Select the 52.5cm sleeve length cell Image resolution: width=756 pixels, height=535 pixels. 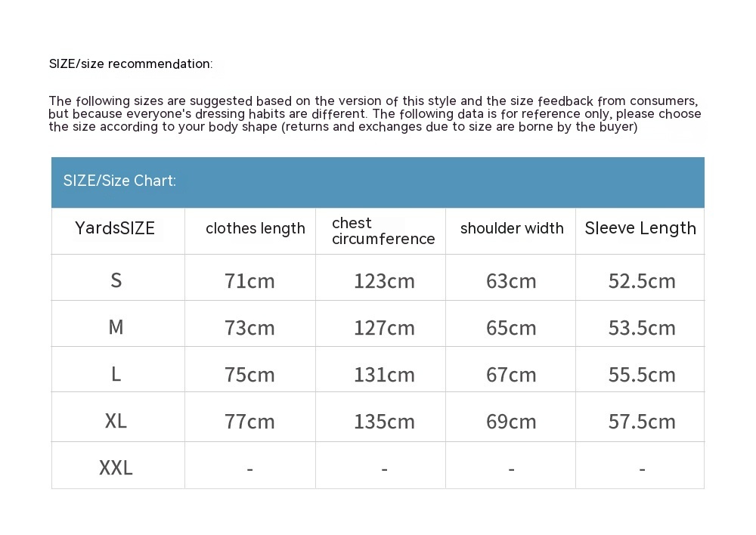[x=642, y=281]
